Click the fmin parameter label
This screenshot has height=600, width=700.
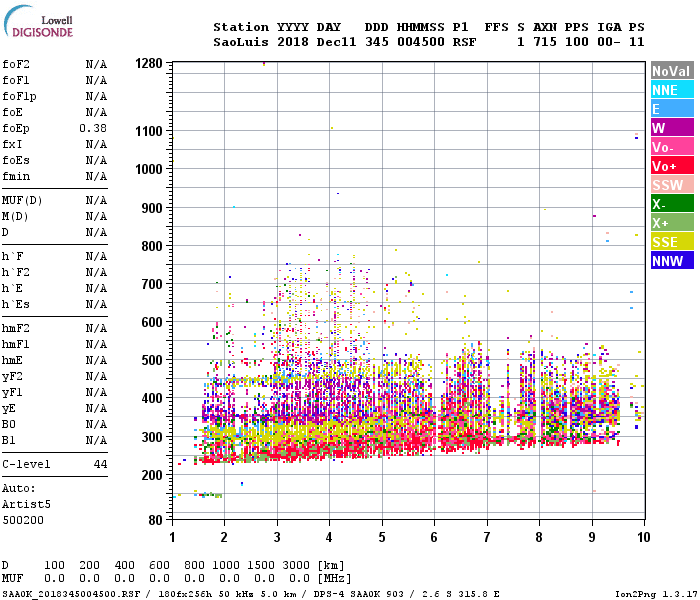(16, 176)
